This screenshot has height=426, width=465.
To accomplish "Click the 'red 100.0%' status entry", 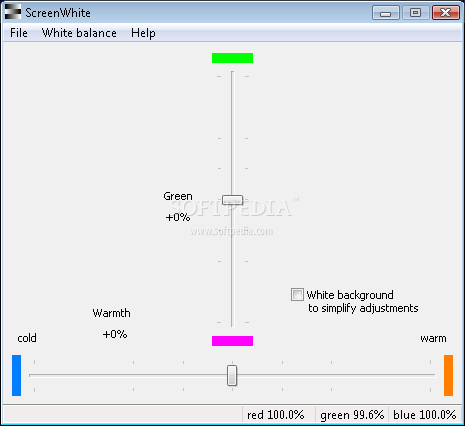I will [275, 415].
